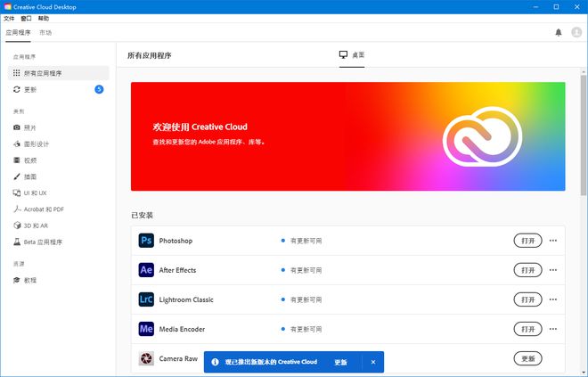Click the cube icon for 3D 和 AR
The width and height of the screenshot is (588, 377).
pos(17,225)
